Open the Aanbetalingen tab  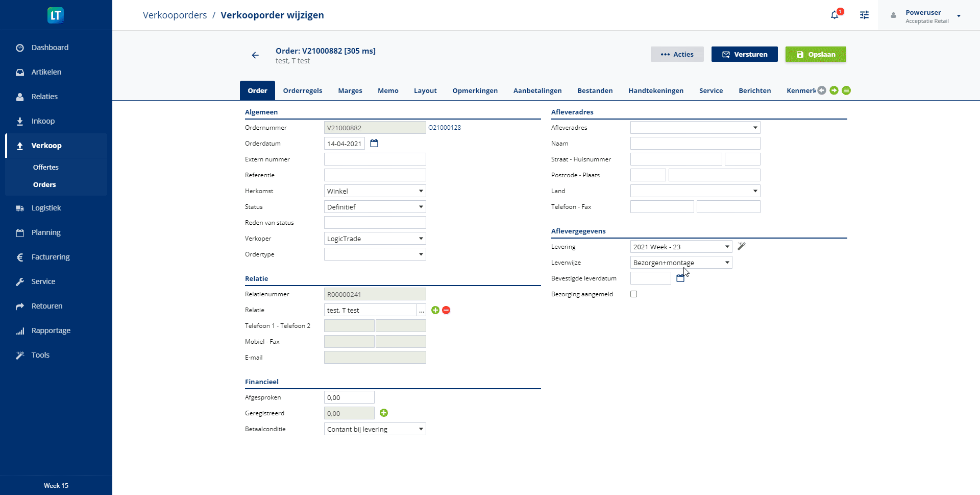pos(537,90)
